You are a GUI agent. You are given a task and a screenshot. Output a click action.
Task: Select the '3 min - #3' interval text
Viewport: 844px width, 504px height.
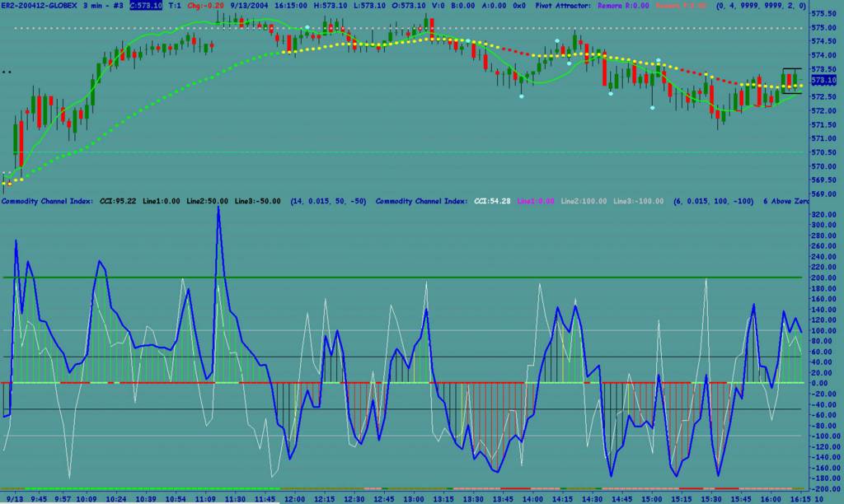point(104,6)
